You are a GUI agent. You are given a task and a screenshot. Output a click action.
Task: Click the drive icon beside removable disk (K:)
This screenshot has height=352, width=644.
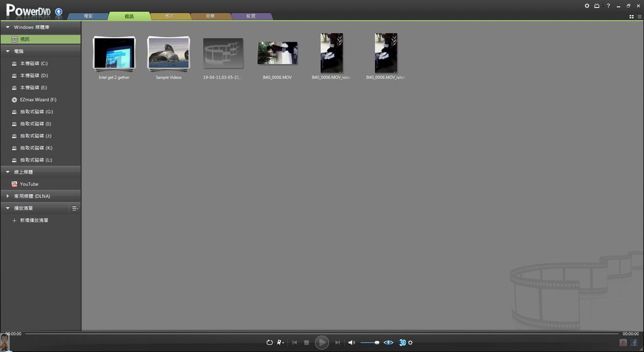[x=14, y=148]
